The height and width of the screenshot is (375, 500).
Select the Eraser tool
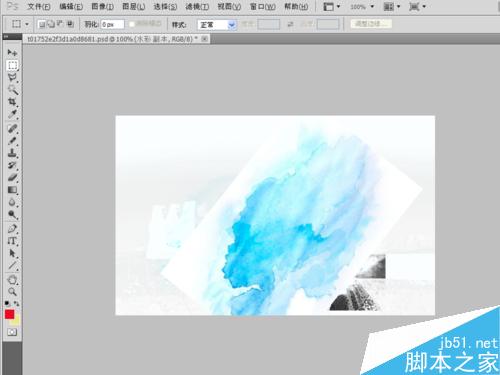point(12,177)
